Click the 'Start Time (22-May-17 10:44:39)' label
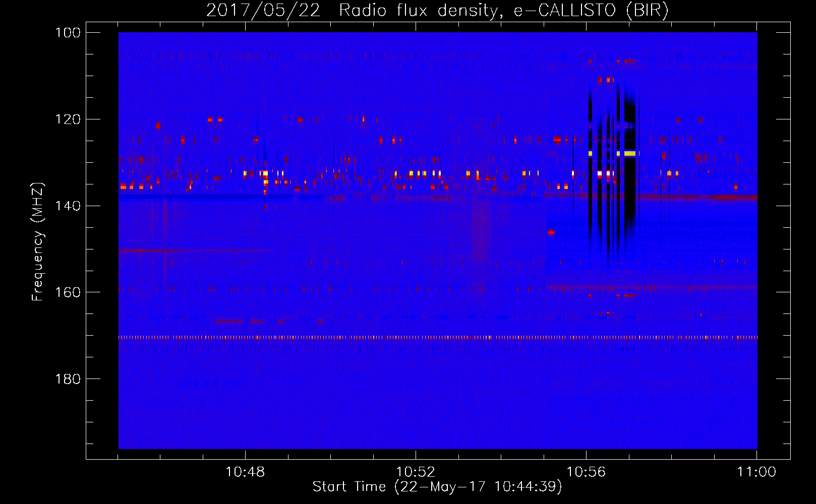The image size is (816, 504). (437, 487)
